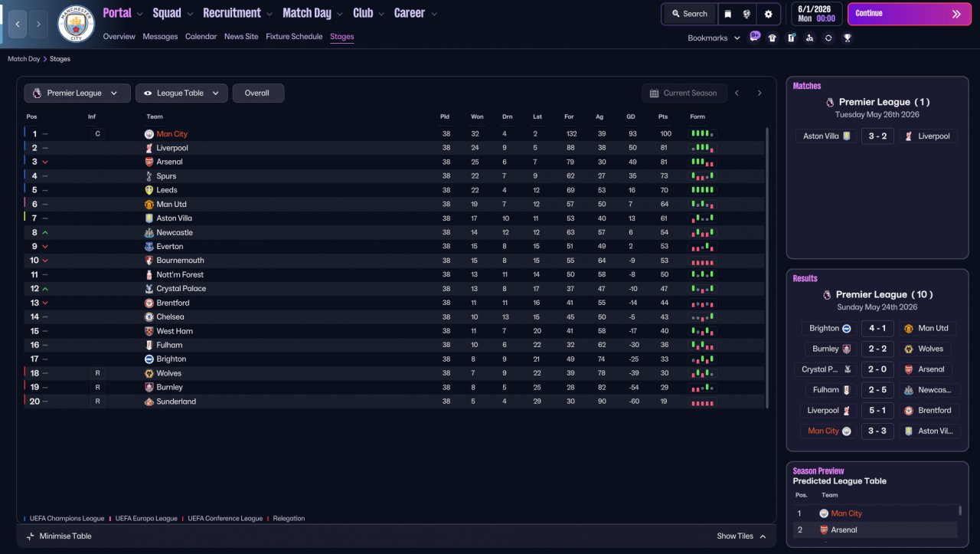Click the Current Season button
Image resolution: width=980 pixels, height=554 pixels.
(x=683, y=93)
